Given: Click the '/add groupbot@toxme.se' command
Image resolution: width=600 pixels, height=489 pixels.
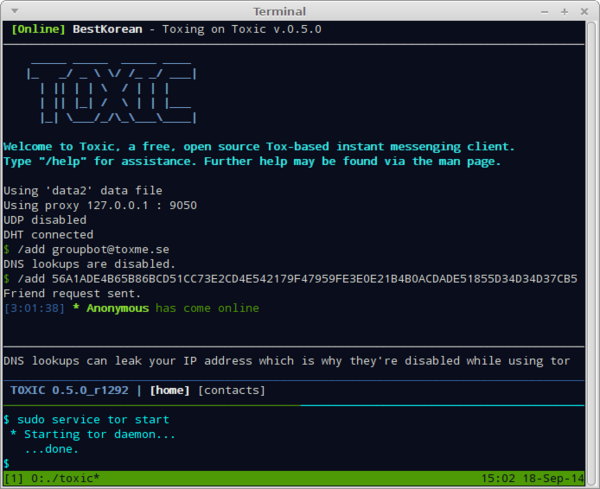Looking at the screenshot, I should click(x=93, y=249).
